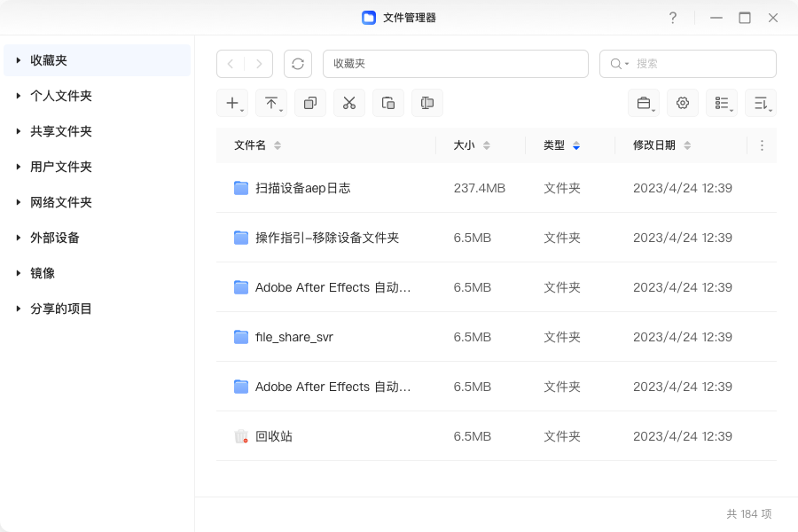Click the 搜索 search field
Screen dimensions: 798x532
(687, 64)
